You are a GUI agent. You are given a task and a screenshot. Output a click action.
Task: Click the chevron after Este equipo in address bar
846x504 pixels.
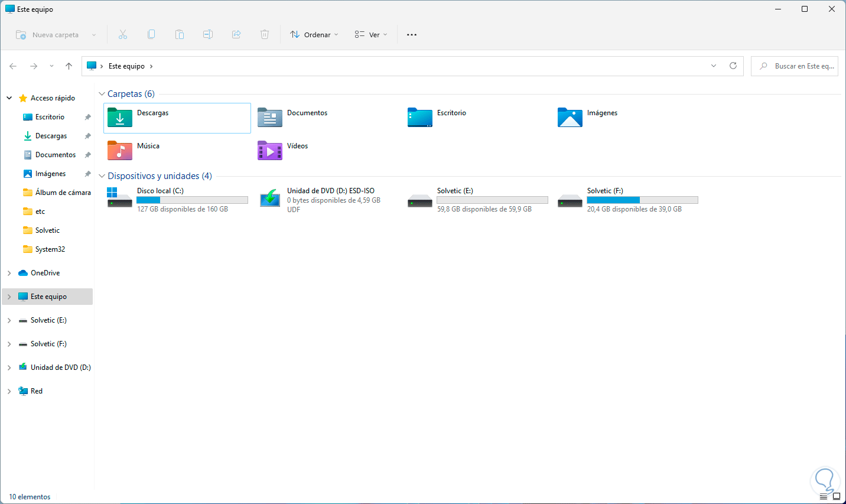tap(151, 66)
